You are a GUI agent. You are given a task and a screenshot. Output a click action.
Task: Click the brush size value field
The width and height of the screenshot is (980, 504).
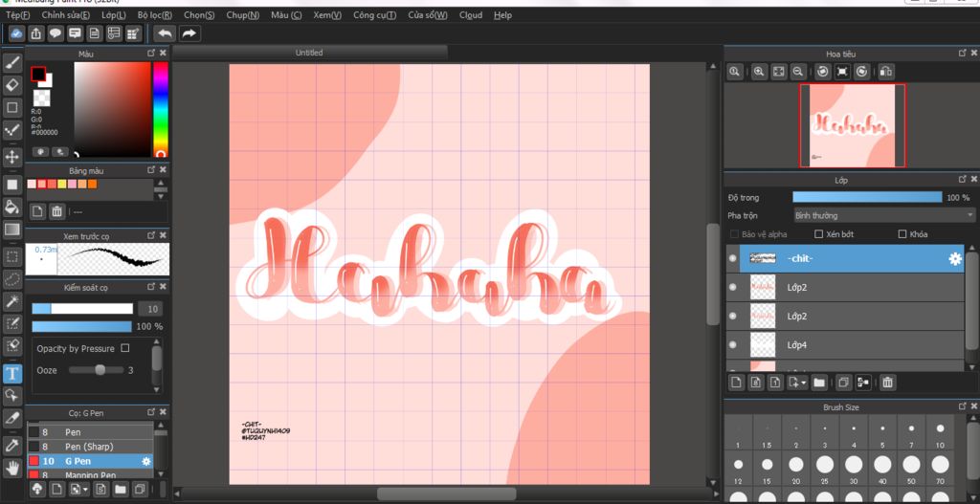coord(150,309)
